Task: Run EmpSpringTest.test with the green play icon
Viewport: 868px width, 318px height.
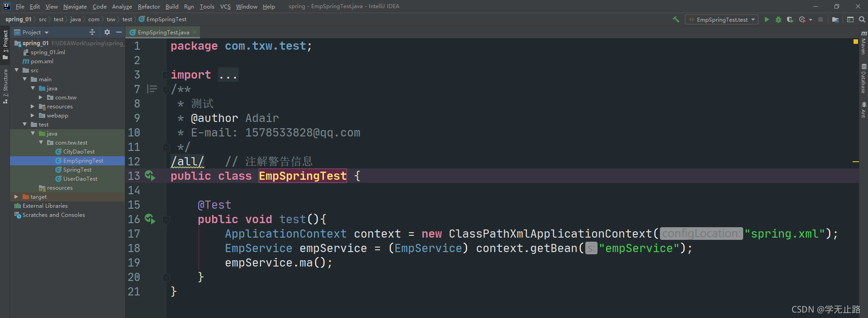Action: [767, 19]
